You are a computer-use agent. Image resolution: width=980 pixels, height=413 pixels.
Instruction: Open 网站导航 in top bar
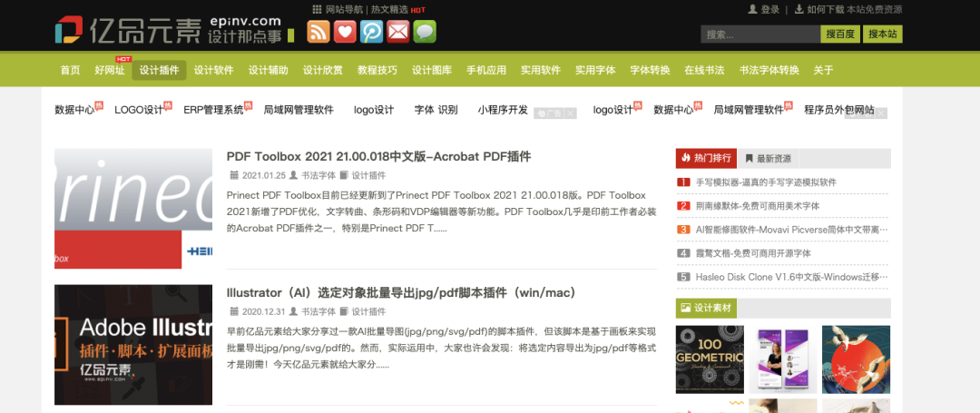pyautogui.click(x=345, y=9)
